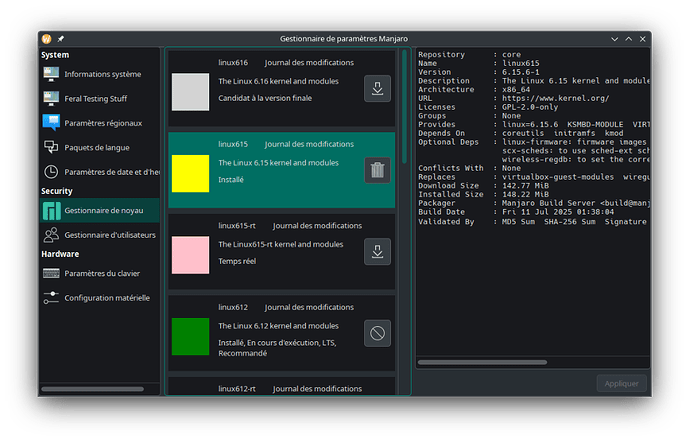
Task: Open the Configuration matérielle sliders icon
Action: pyautogui.click(x=51, y=298)
